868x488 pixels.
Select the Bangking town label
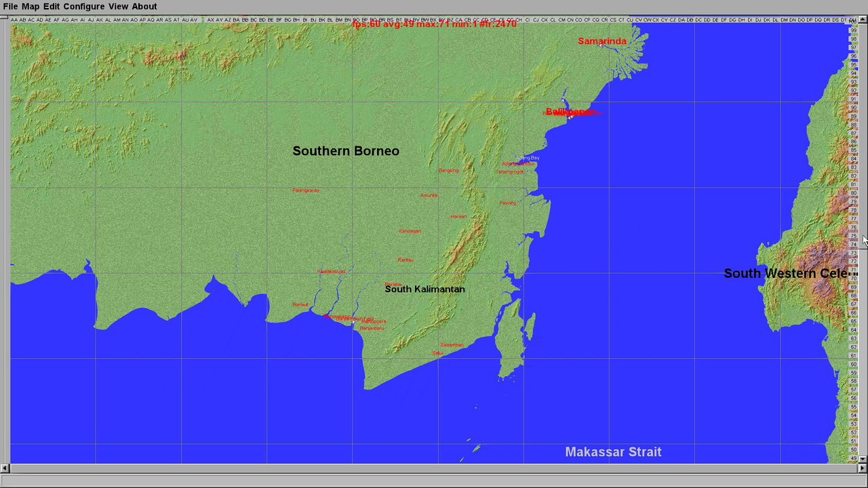tap(449, 171)
